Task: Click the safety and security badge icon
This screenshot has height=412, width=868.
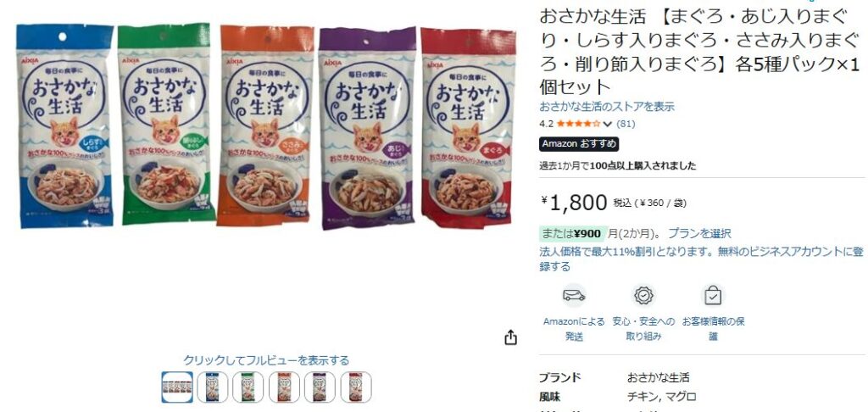Action: [x=643, y=295]
